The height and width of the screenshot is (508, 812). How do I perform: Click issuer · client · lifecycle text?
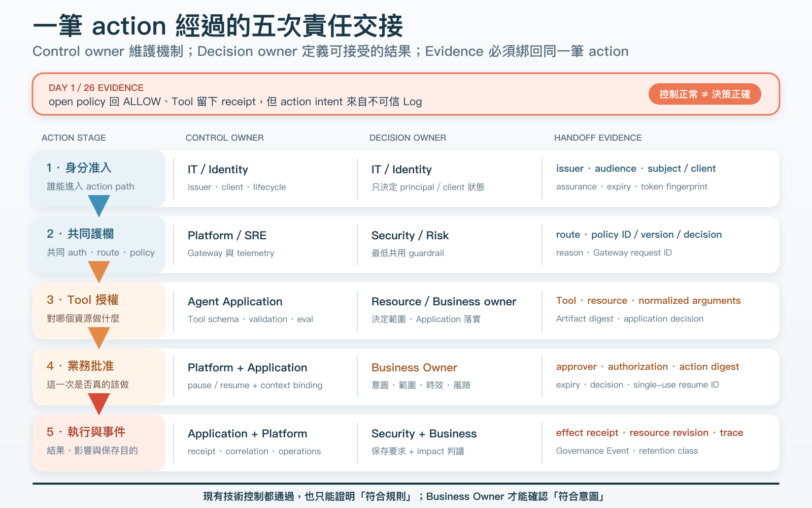[236, 187]
